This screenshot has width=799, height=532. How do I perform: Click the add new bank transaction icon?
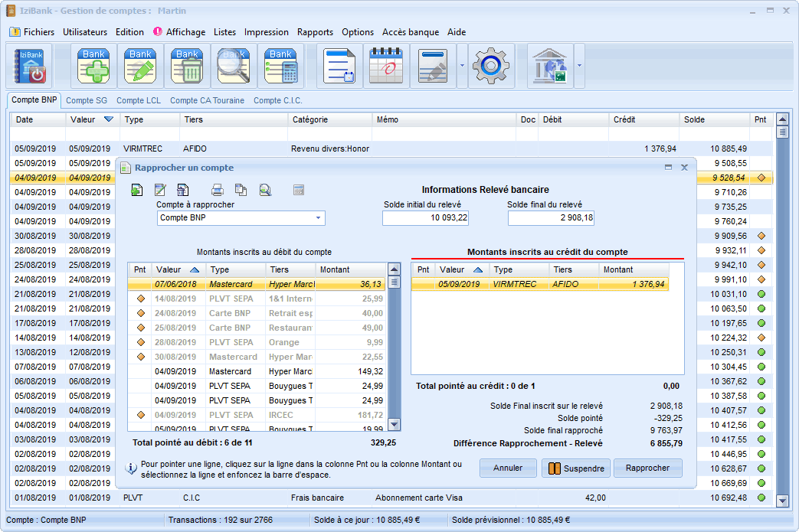93,67
